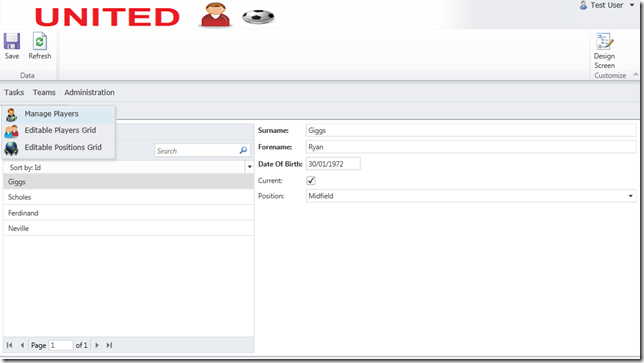The height and width of the screenshot is (363, 644).
Task: Select Neville in the players list
Action: 129,228
